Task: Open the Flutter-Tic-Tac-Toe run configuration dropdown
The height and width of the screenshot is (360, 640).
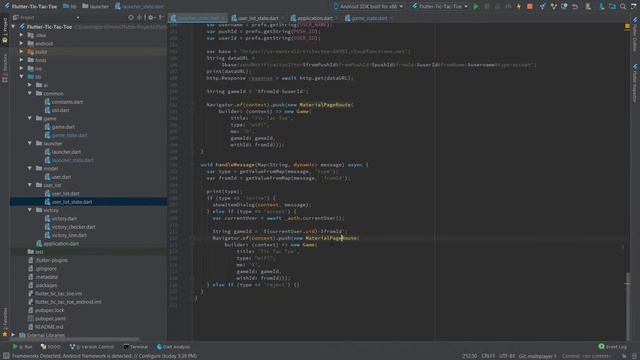Action: (440, 7)
